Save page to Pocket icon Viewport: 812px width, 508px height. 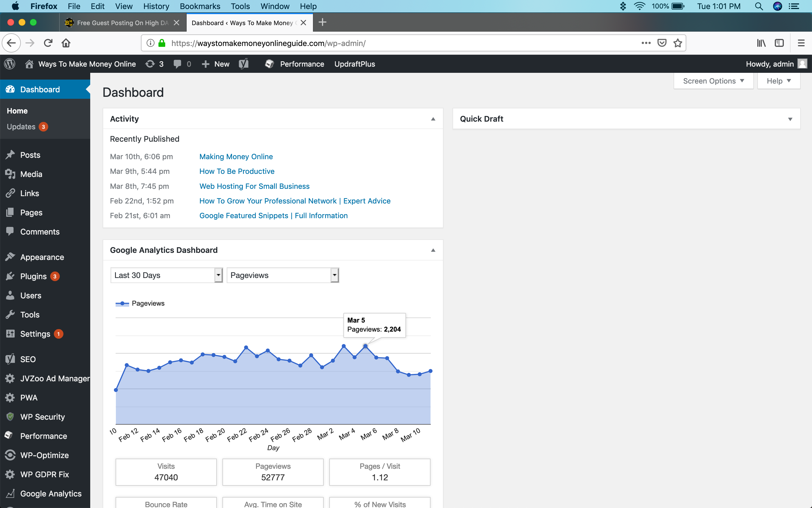[662, 43]
